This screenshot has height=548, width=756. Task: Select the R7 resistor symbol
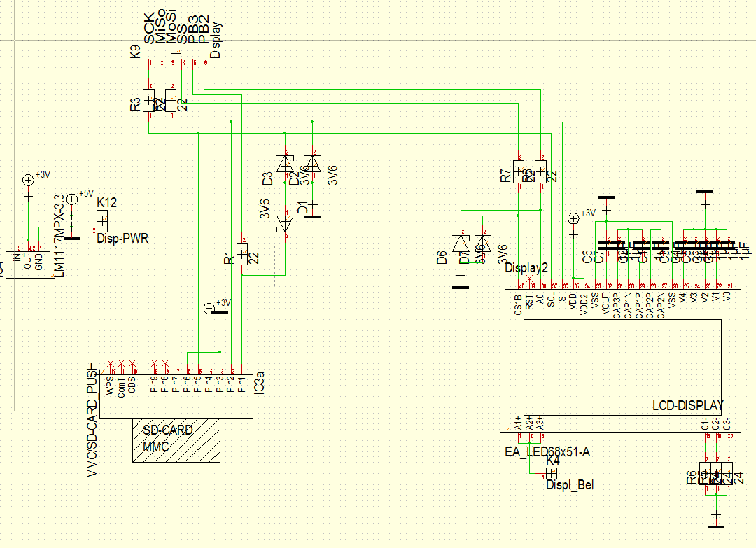[x=518, y=172]
